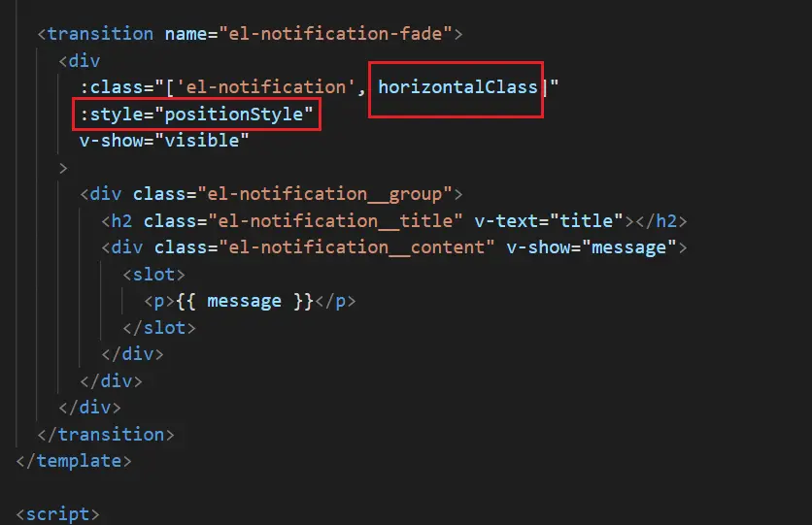Click the closing h2 tag
Image resolution: width=812 pixels, height=525 pixels.
click(661, 221)
